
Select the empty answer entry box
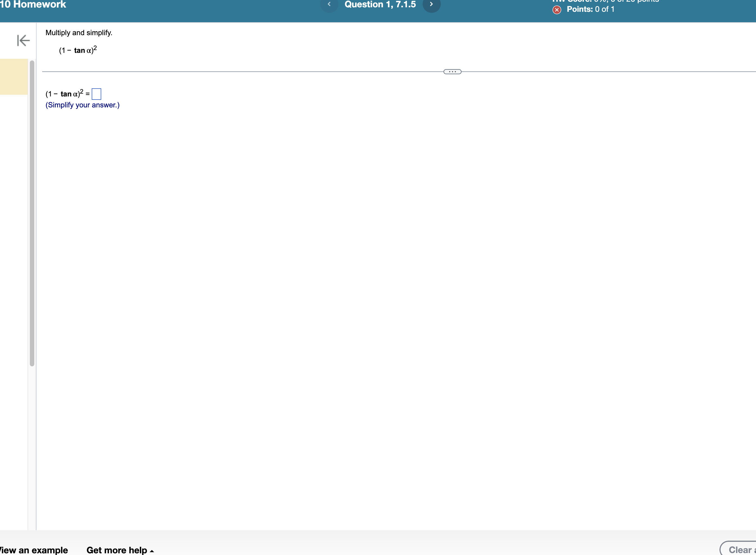[96, 94]
